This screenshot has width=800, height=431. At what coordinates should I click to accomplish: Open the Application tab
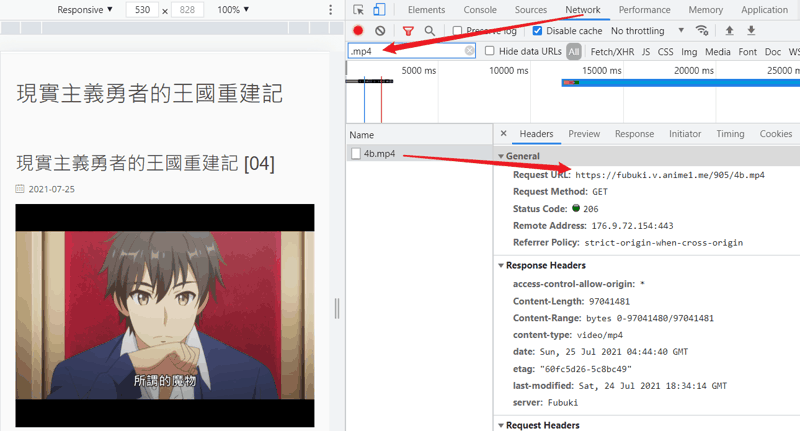tap(764, 10)
